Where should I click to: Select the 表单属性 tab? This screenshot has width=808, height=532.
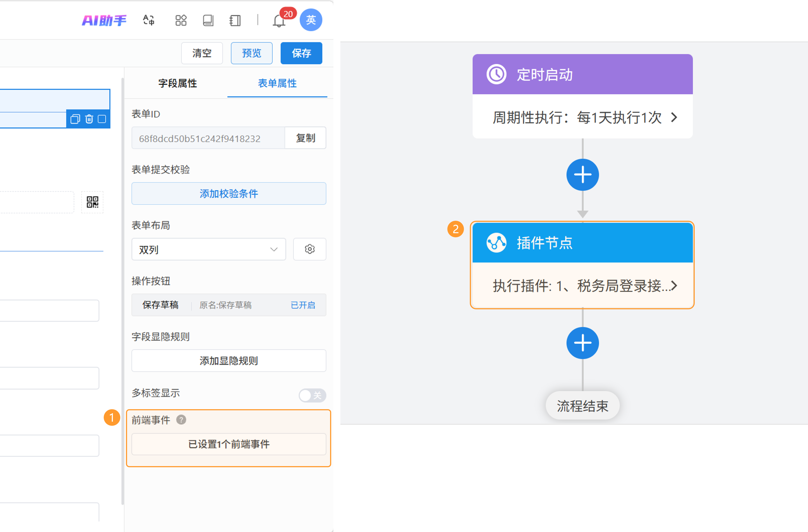277,83
